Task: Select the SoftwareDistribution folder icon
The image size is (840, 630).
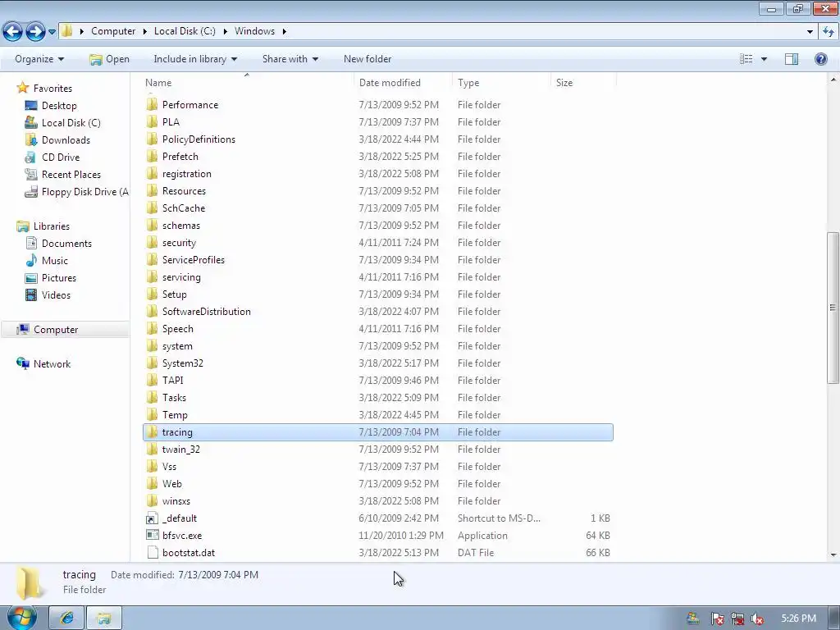Action: 152,311
